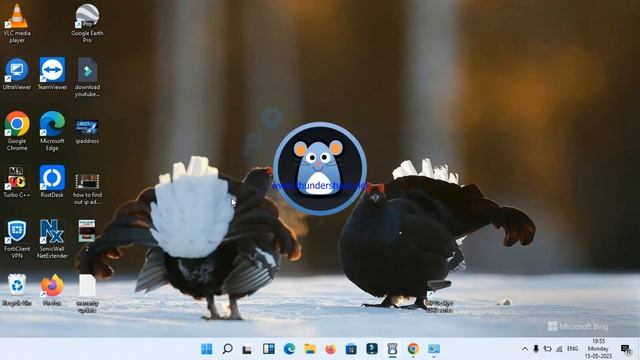Open the dark blue arrow app on taskbar
640x360 pixels.
click(x=372, y=349)
